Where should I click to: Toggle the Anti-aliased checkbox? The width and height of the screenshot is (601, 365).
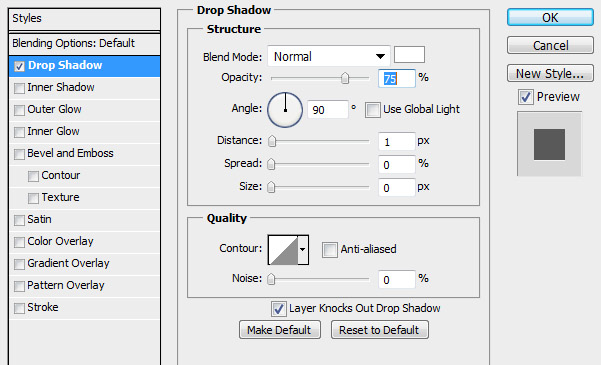[330, 250]
